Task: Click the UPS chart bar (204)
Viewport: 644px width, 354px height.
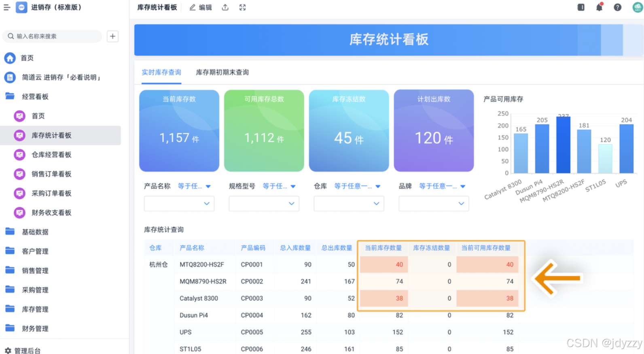Action: click(x=626, y=149)
